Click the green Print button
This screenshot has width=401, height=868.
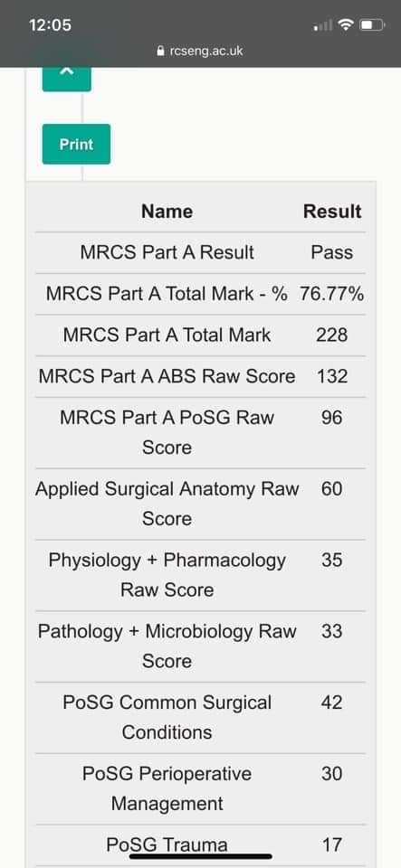coord(76,144)
